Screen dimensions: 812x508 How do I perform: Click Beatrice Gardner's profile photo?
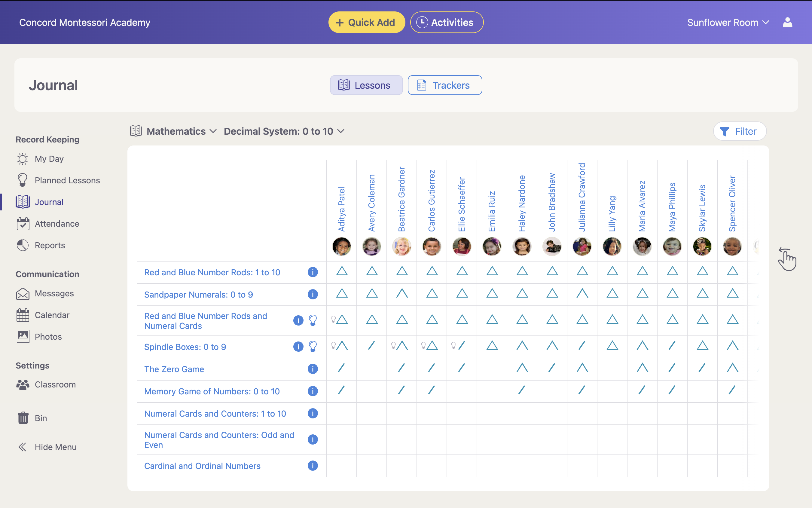pos(401,246)
